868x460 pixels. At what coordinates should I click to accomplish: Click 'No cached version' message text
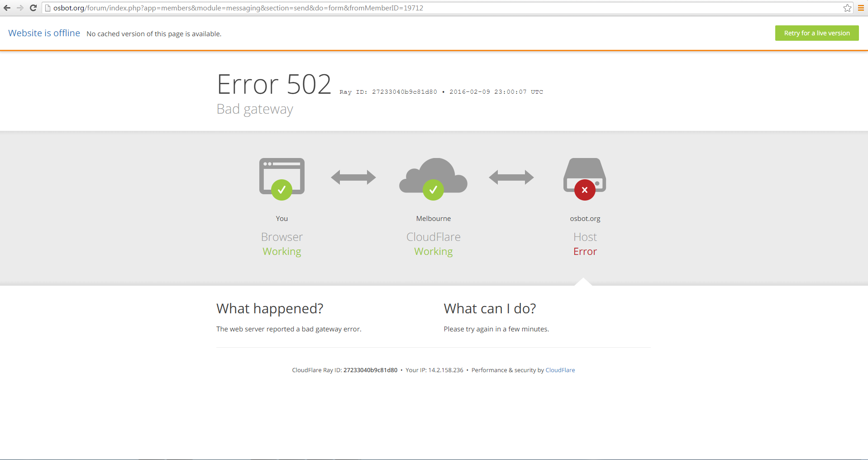[154, 34]
